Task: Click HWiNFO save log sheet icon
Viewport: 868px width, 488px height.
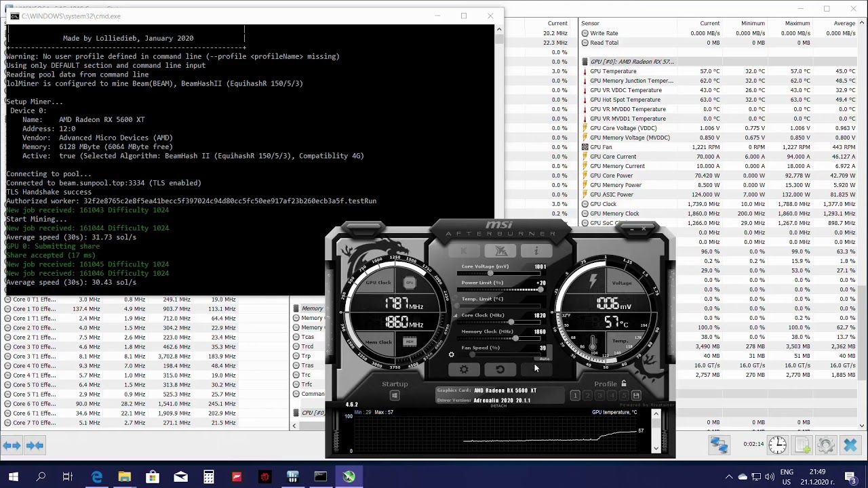Action: [x=802, y=445]
